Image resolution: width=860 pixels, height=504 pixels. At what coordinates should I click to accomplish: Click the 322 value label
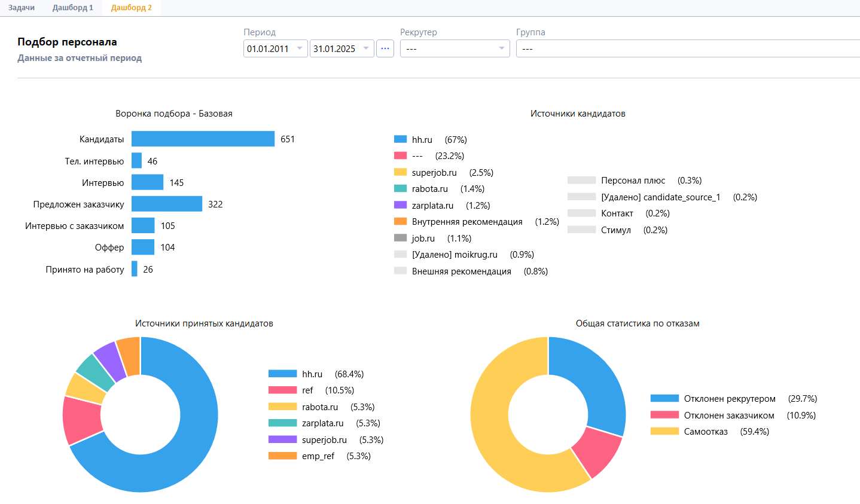point(215,204)
